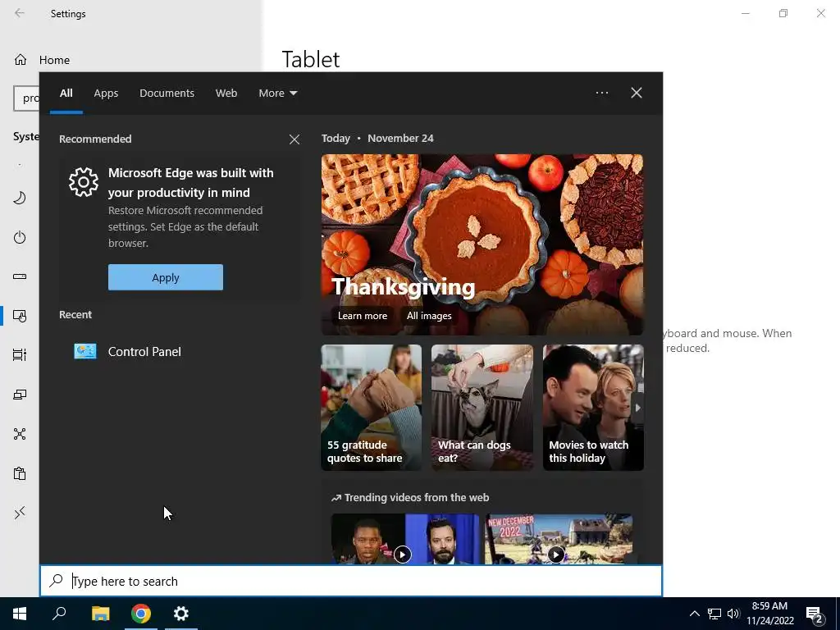Image resolution: width=840 pixels, height=630 pixels.
Task: Open Control Panel from Recent list
Action: pos(180,351)
